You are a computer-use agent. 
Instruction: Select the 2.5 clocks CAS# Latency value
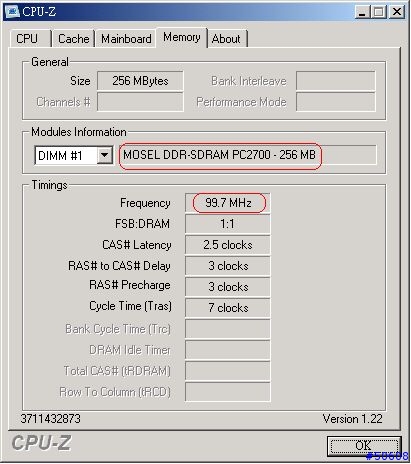[228, 245]
